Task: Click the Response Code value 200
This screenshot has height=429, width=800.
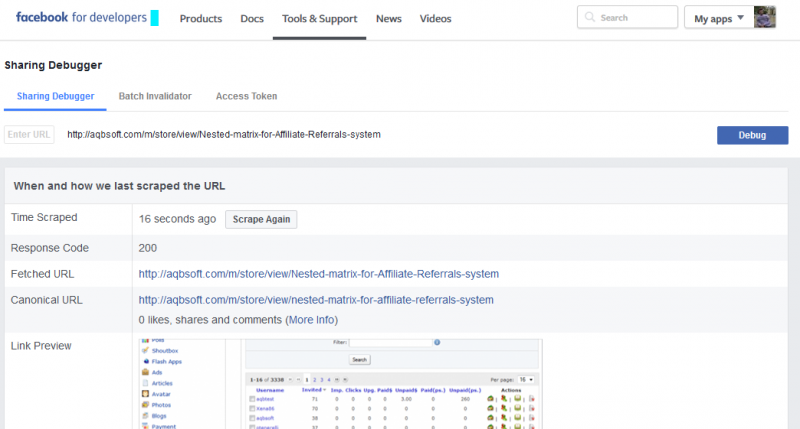Action: coord(147,248)
